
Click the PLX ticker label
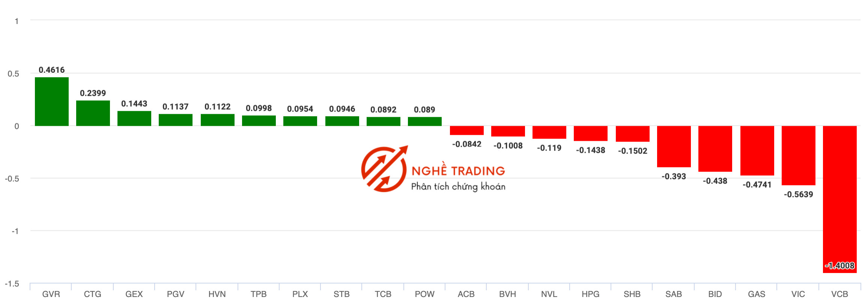click(x=300, y=294)
